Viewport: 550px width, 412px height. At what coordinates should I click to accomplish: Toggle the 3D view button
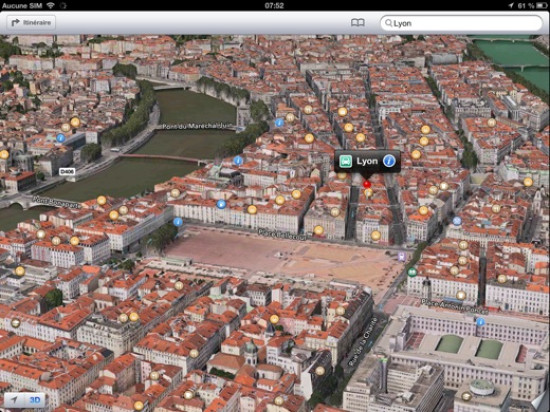(34, 400)
